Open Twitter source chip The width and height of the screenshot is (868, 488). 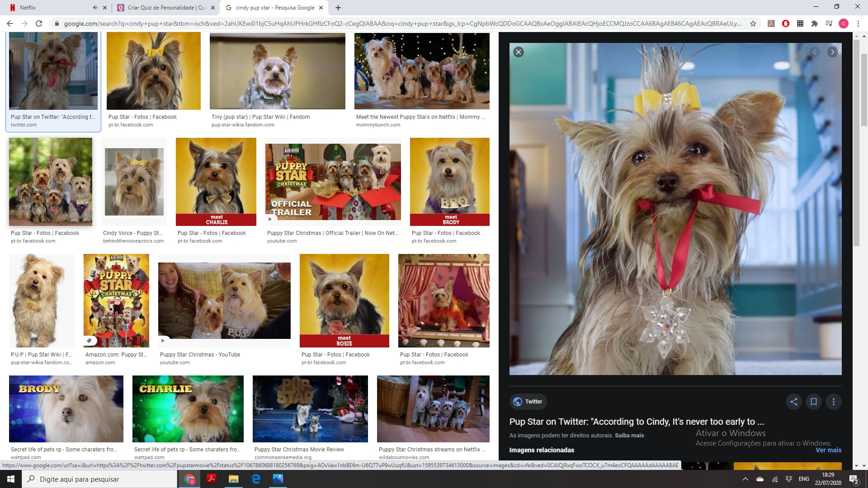coord(528,401)
